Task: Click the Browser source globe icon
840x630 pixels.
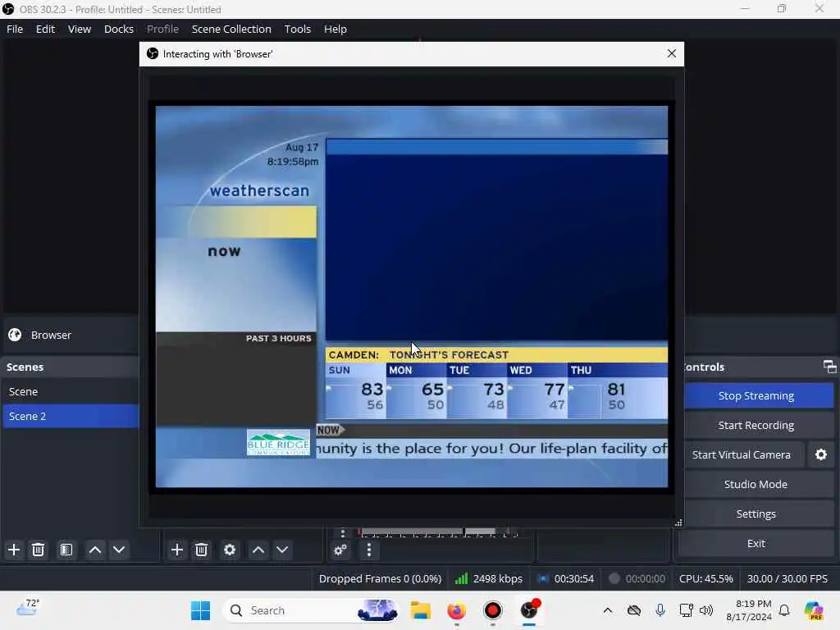Action: pyautogui.click(x=15, y=335)
